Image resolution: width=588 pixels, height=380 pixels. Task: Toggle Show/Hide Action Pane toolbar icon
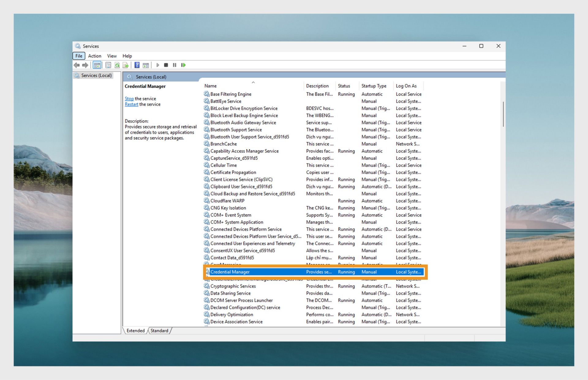click(146, 65)
